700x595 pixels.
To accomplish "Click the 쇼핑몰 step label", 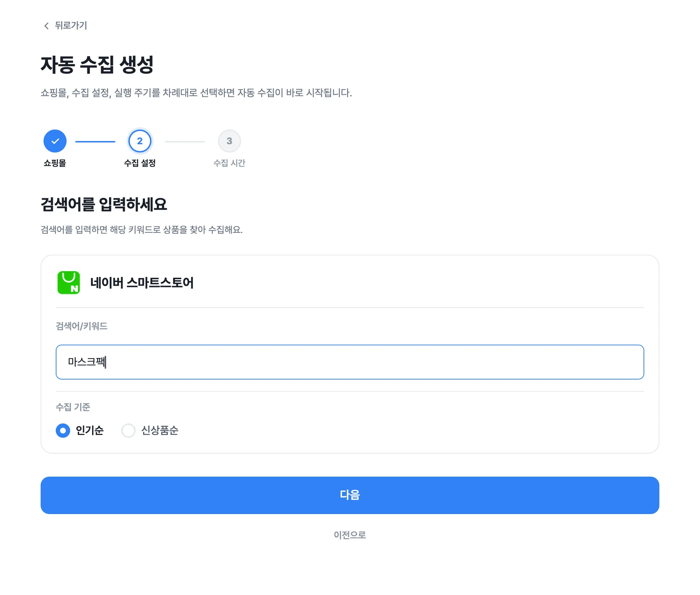I will tap(55, 163).
